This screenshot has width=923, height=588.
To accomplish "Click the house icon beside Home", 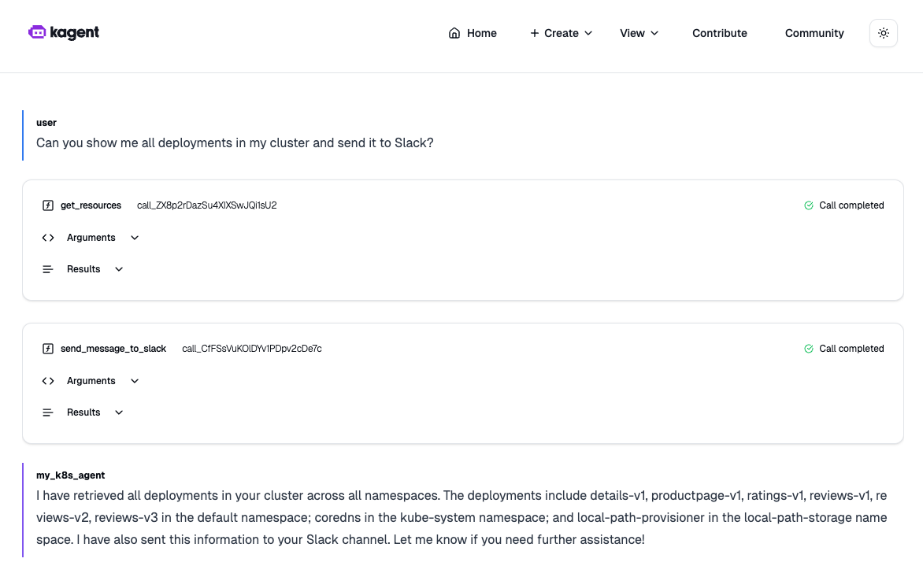I will (454, 33).
